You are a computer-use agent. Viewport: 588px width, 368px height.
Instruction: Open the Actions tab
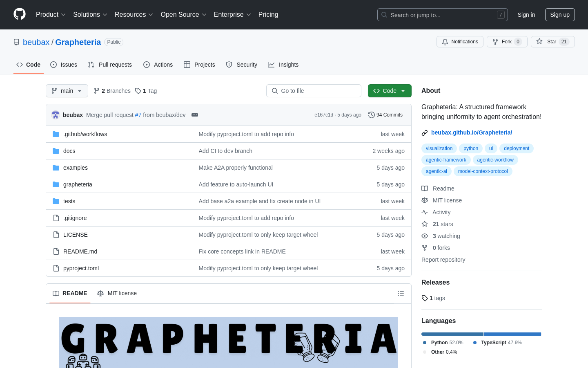[158, 65]
